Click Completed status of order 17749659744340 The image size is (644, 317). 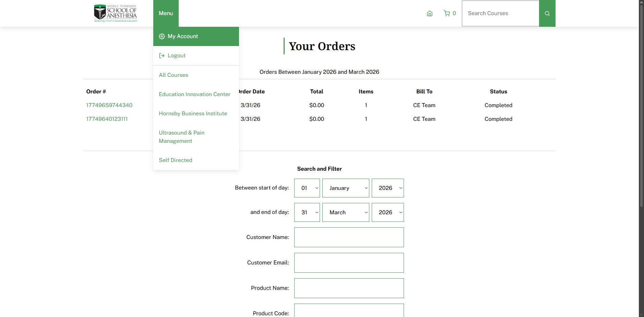point(498,105)
